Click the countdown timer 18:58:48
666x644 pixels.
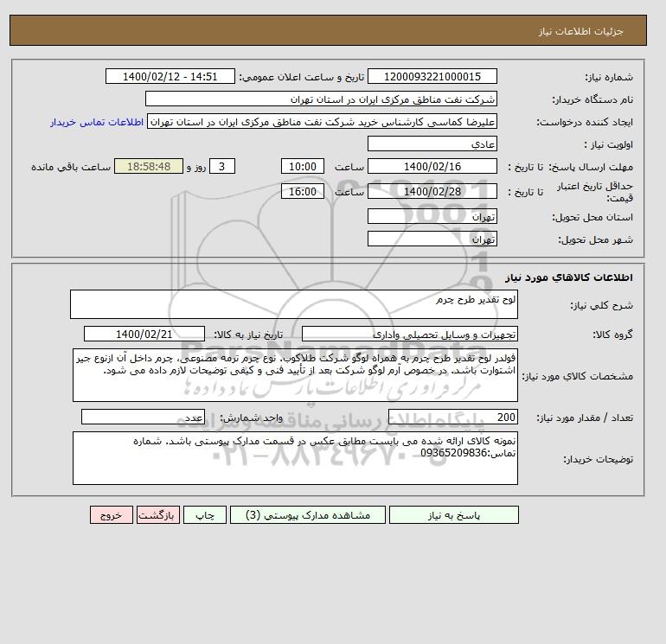[149, 167]
